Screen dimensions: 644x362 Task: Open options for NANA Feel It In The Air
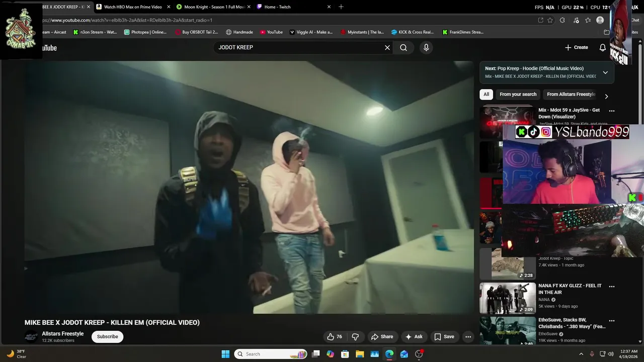click(612, 287)
